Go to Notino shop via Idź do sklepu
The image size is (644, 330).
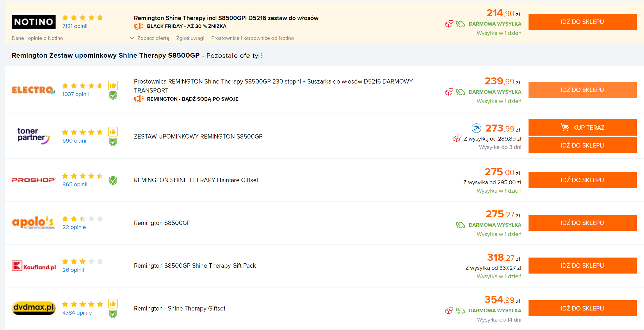(582, 22)
